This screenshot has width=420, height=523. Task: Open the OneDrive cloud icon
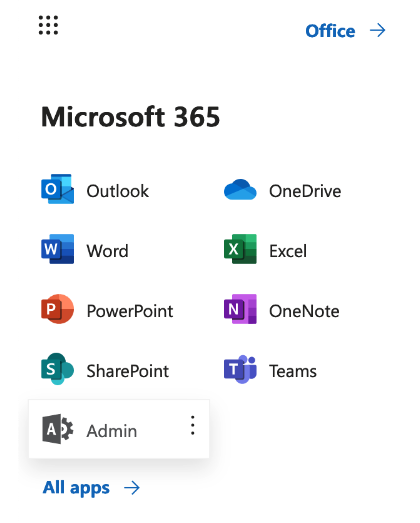pos(240,189)
